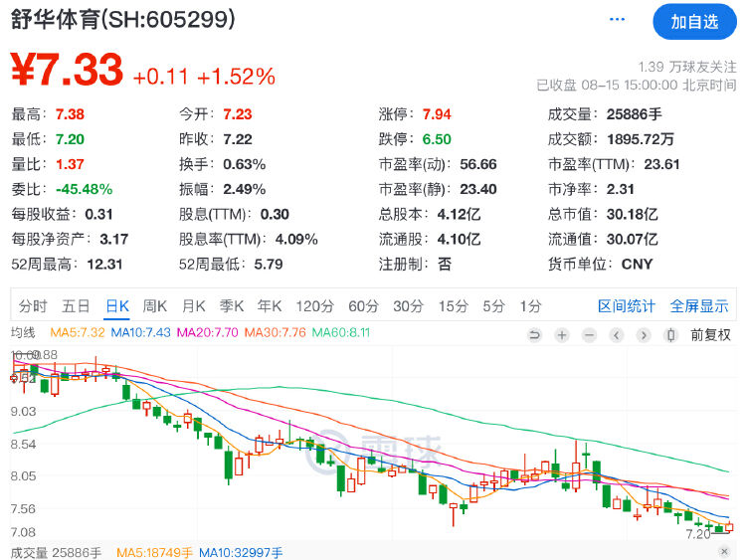Click the 总市值 value 30.18亿
The image size is (746, 560).
click(633, 214)
